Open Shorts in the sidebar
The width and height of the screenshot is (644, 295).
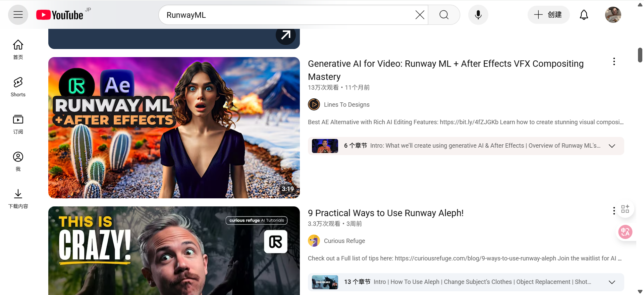[18, 87]
